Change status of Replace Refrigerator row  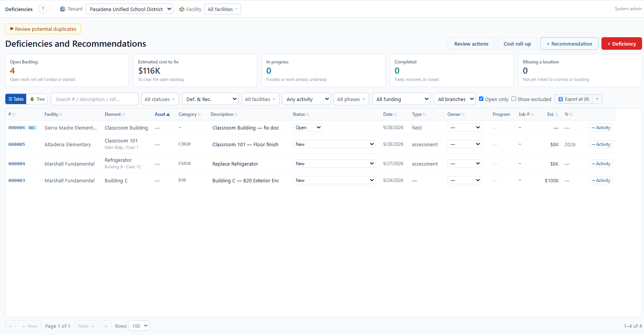click(x=334, y=164)
